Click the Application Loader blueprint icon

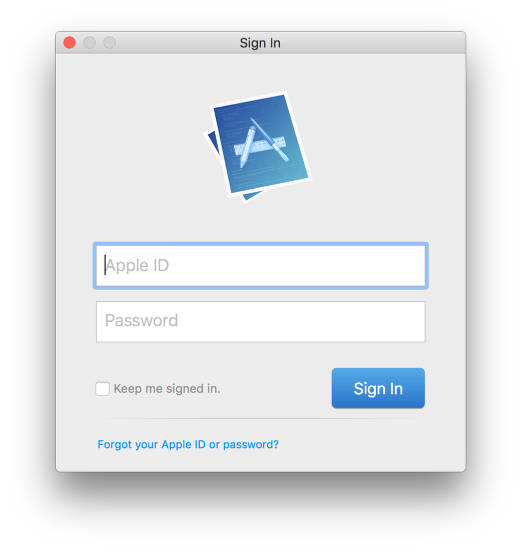click(x=258, y=147)
